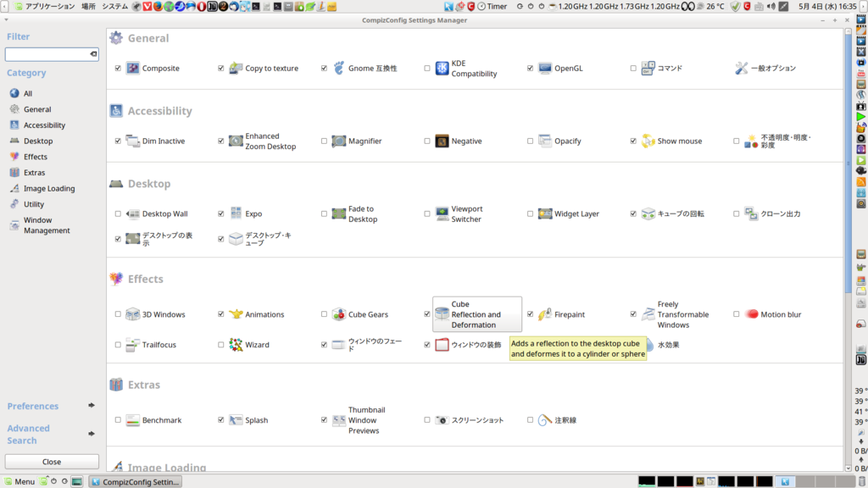Open the Desktop Wall plugin icon

tap(133, 213)
